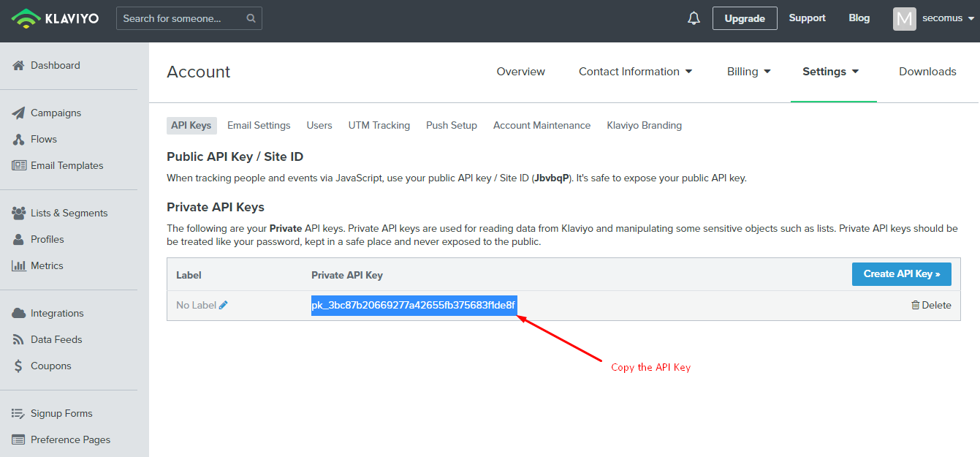
Task: Click the JbvbqP public site ID
Action: [551, 178]
